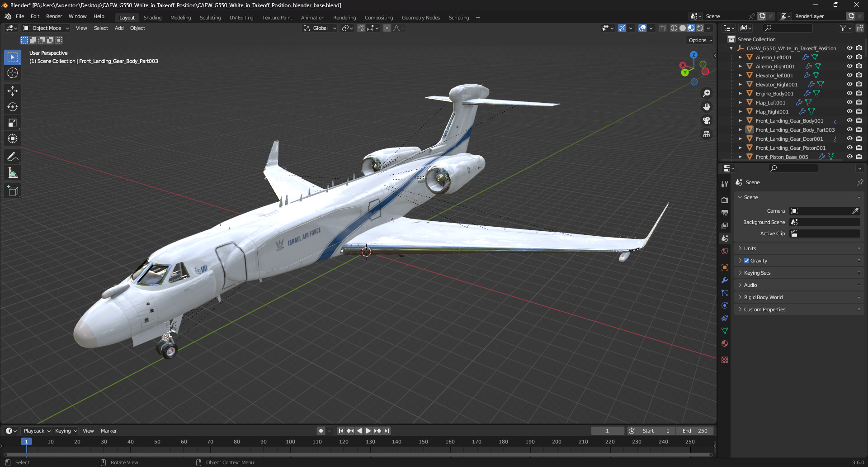Image resolution: width=868 pixels, height=467 pixels.
Task: Open the viewport Options dropdown
Action: coord(700,40)
